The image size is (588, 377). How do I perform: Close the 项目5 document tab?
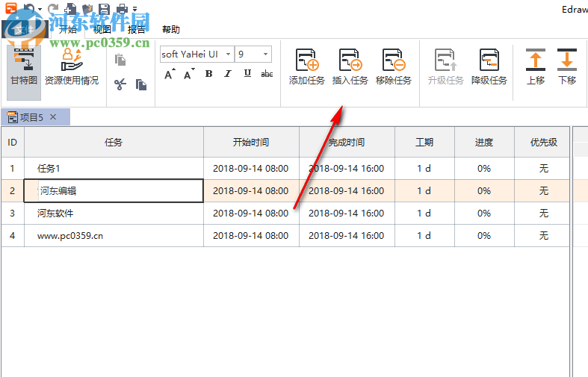[x=53, y=117]
